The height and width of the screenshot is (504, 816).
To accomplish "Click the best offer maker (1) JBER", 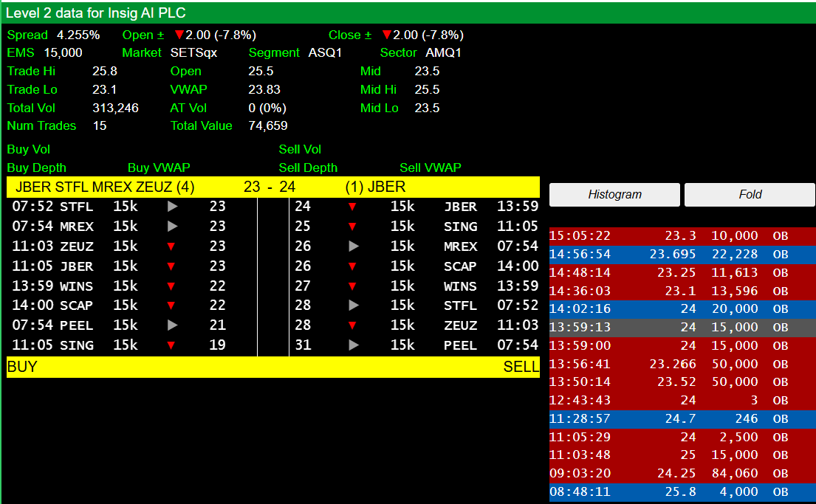I will click(375, 187).
